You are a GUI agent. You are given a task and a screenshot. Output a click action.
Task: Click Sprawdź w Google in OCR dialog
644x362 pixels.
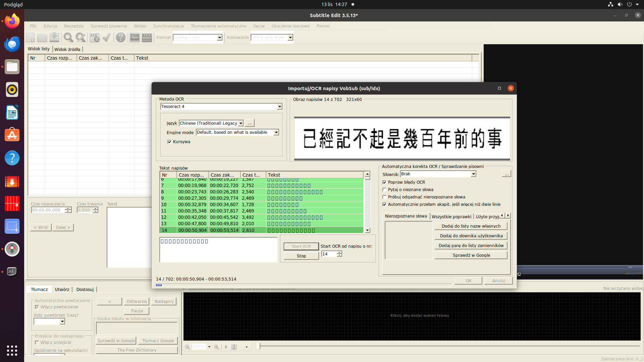(x=471, y=255)
